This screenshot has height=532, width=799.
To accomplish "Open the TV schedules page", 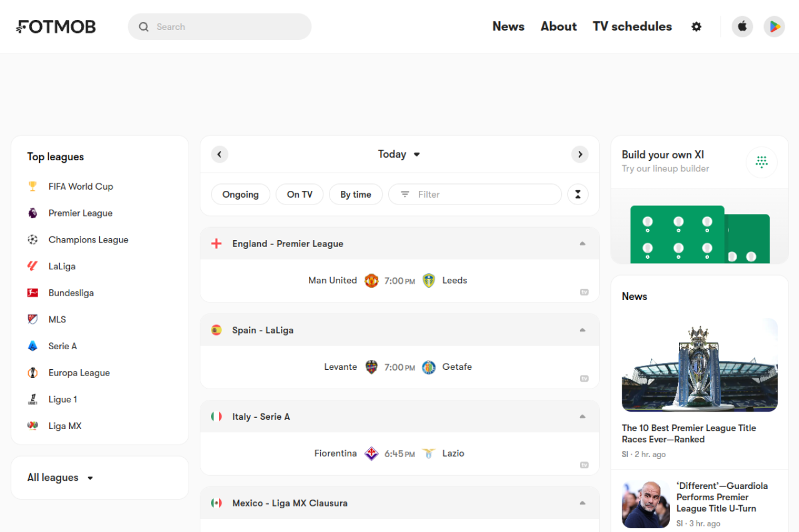I will pos(632,27).
